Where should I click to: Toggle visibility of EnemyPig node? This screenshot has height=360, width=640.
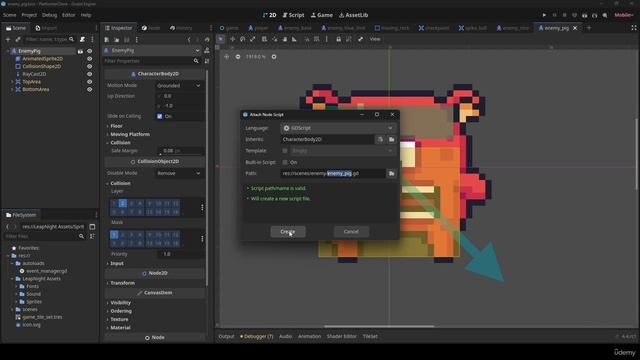pos(89,51)
